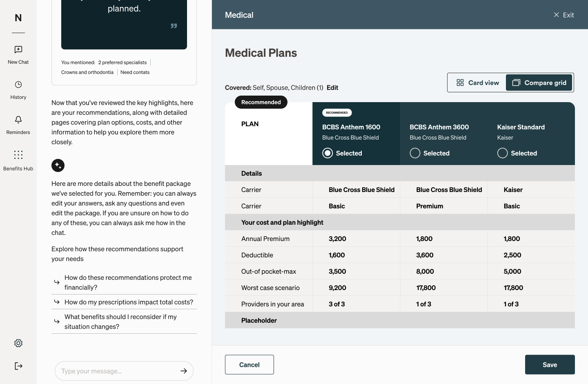Image resolution: width=588 pixels, height=384 pixels.
Task: Edit the covered members
Action: pos(332,87)
